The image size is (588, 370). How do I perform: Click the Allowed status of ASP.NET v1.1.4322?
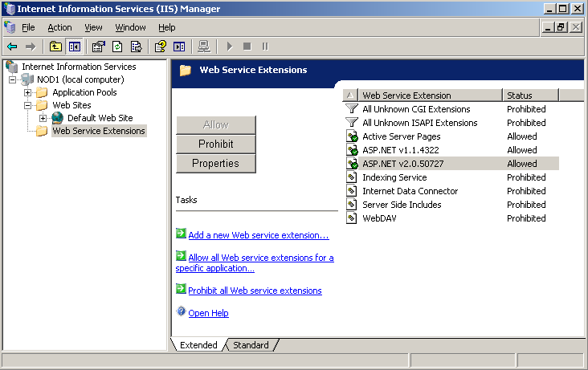[x=522, y=150]
